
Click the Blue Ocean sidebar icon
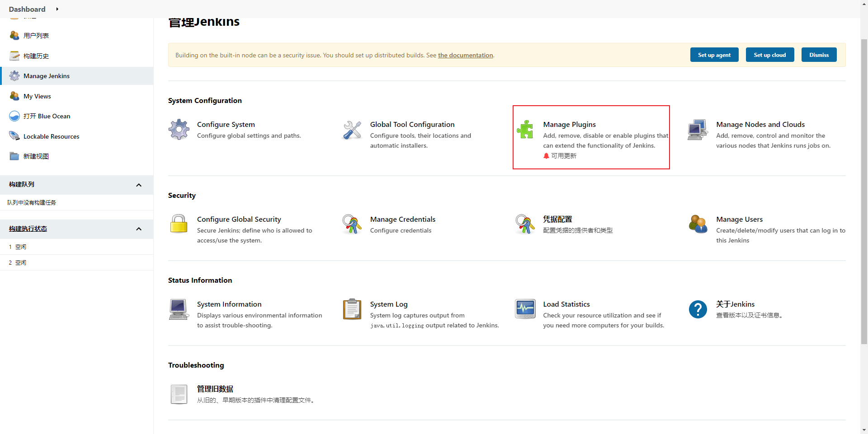point(14,116)
